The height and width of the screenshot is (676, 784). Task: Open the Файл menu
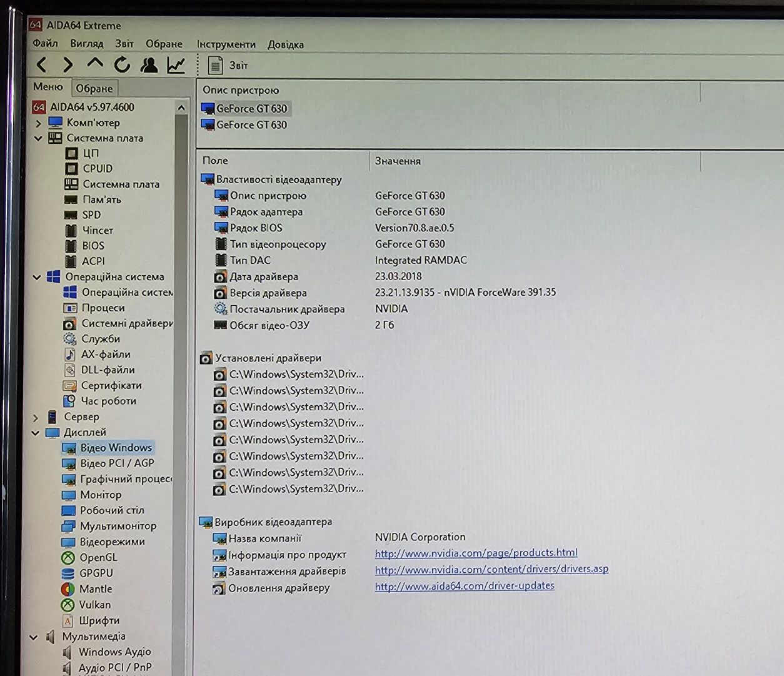(45, 43)
